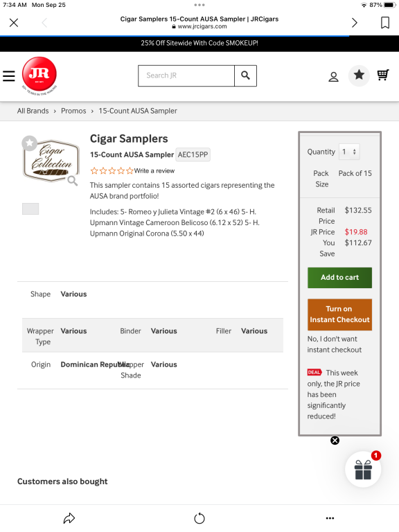
Task: Turn on Instant Checkout
Action: pos(339,314)
